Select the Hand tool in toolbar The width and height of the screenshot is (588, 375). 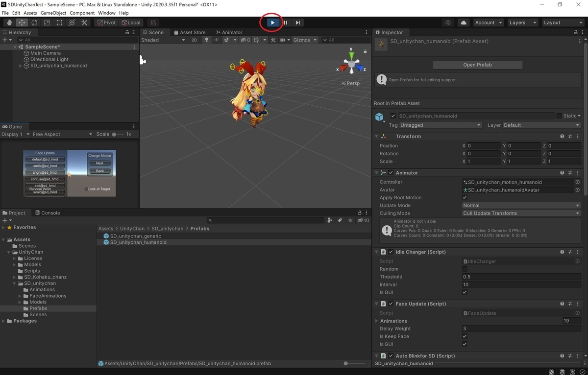click(9, 23)
